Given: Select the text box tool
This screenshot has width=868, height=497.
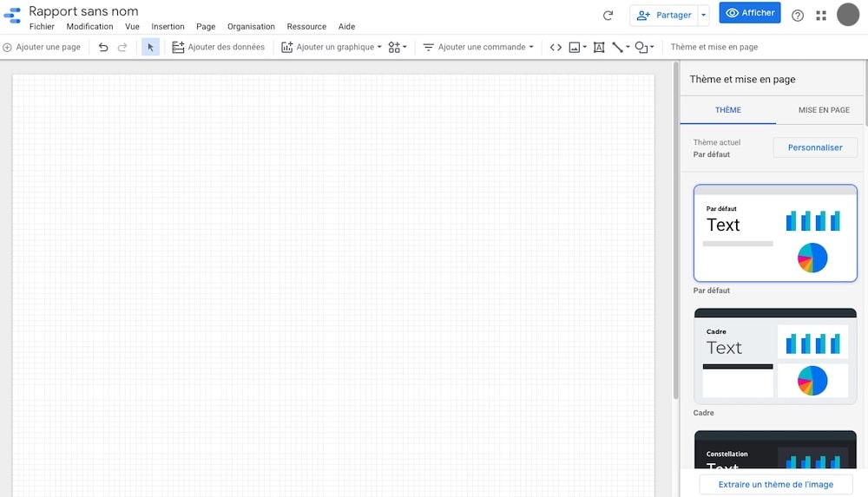Looking at the screenshot, I should [x=599, y=47].
